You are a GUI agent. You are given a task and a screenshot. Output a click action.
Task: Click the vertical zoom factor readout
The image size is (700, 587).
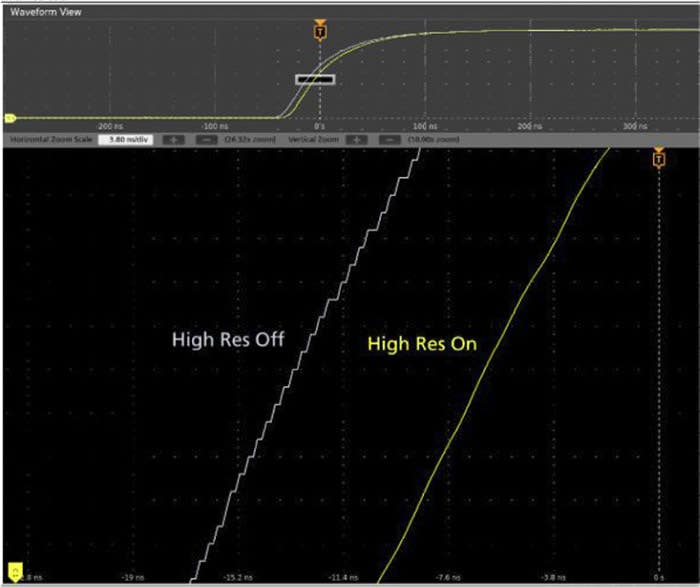[x=433, y=140]
